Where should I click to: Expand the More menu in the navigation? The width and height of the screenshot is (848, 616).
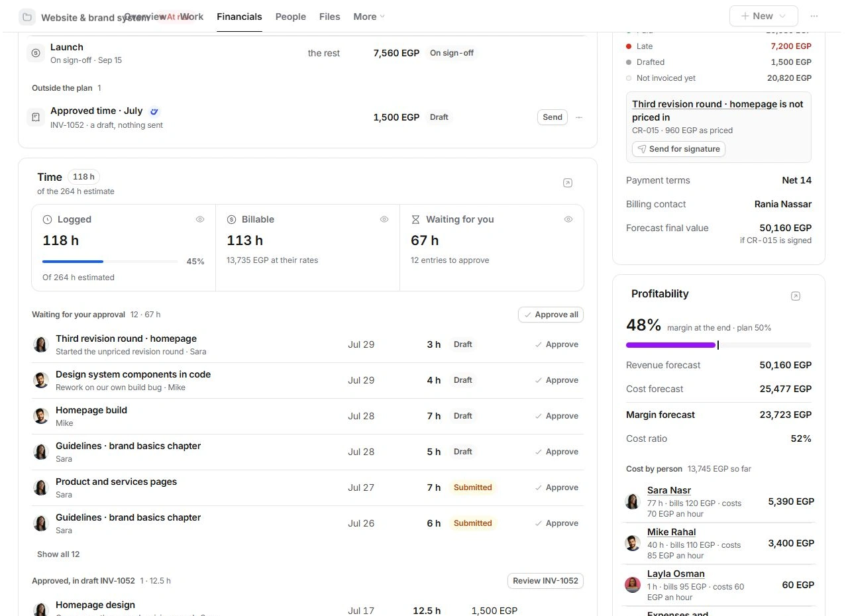click(369, 17)
